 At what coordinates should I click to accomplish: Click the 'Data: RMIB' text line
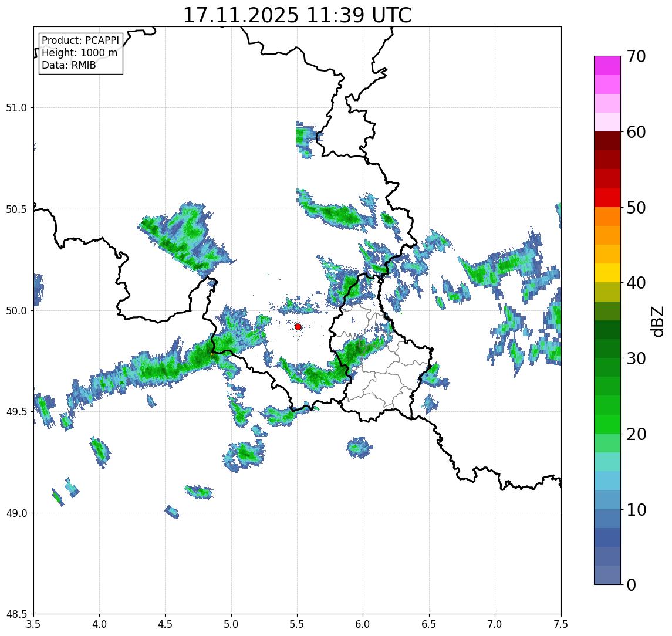coord(69,65)
